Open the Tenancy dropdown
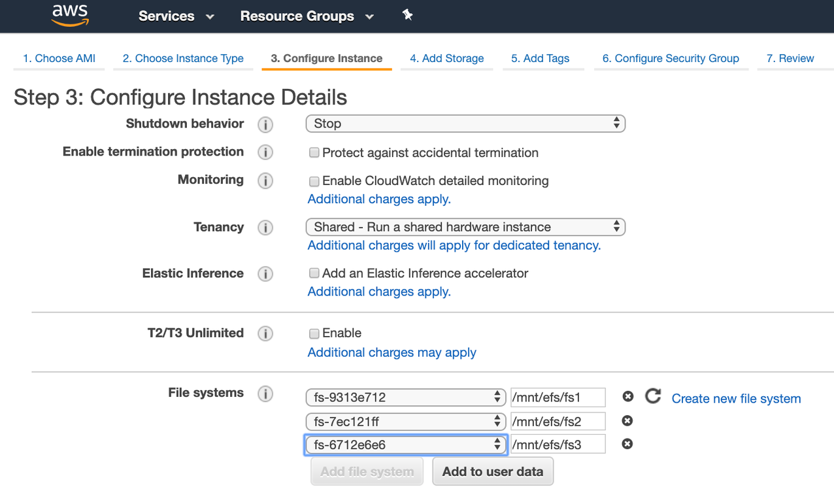This screenshot has height=504, width=834. (x=465, y=227)
